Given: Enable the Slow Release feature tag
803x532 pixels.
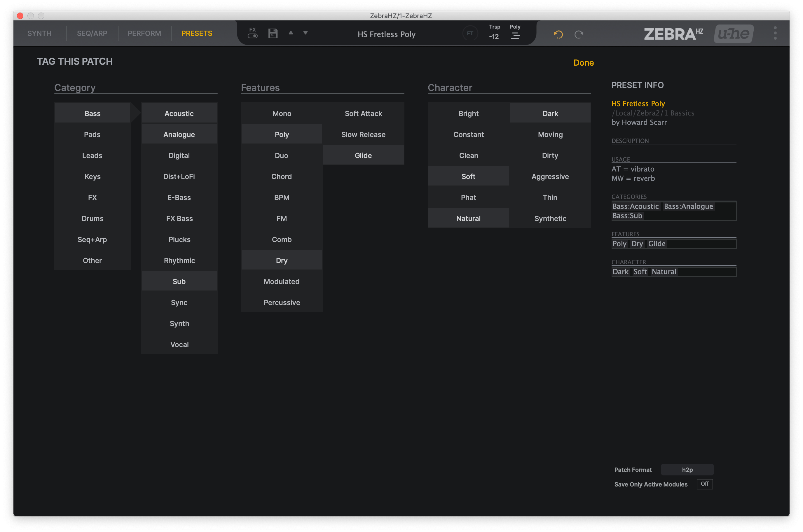Looking at the screenshot, I should pos(364,134).
